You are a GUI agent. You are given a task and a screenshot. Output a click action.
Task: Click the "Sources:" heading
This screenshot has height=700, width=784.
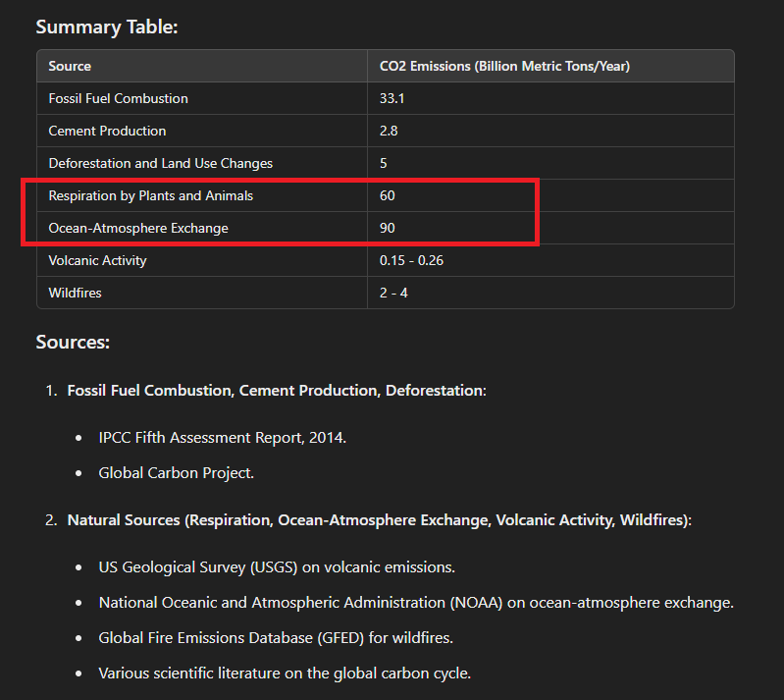click(x=73, y=342)
